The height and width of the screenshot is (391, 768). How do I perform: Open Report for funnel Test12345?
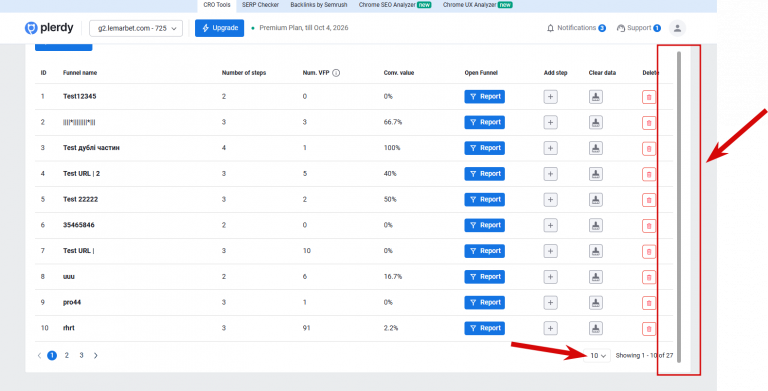[x=484, y=97]
